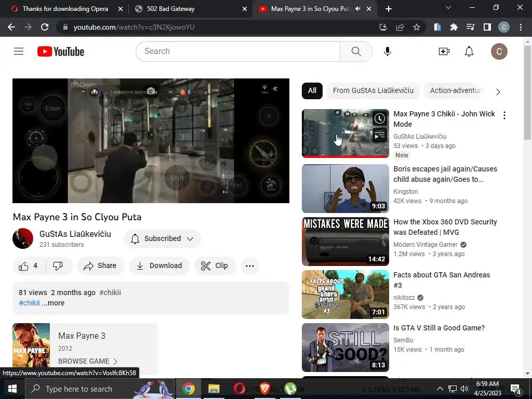Click the video player area

pos(151,141)
